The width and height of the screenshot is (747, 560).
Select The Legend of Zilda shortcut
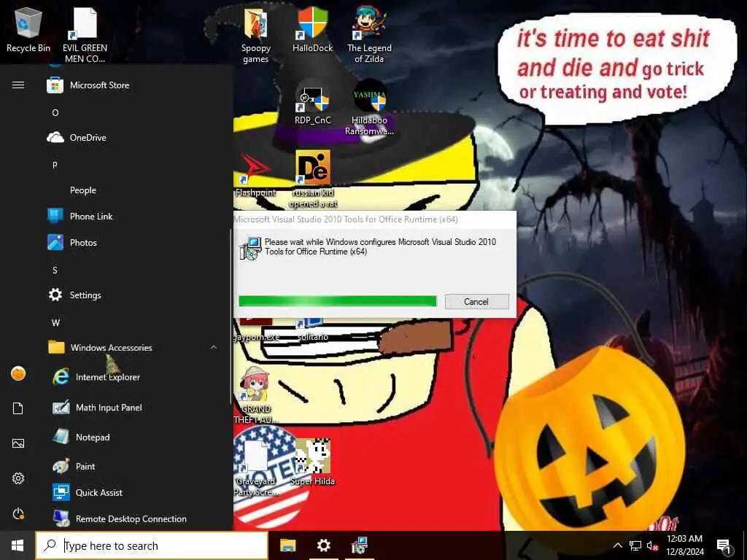pyautogui.click(x=369, y=35)
